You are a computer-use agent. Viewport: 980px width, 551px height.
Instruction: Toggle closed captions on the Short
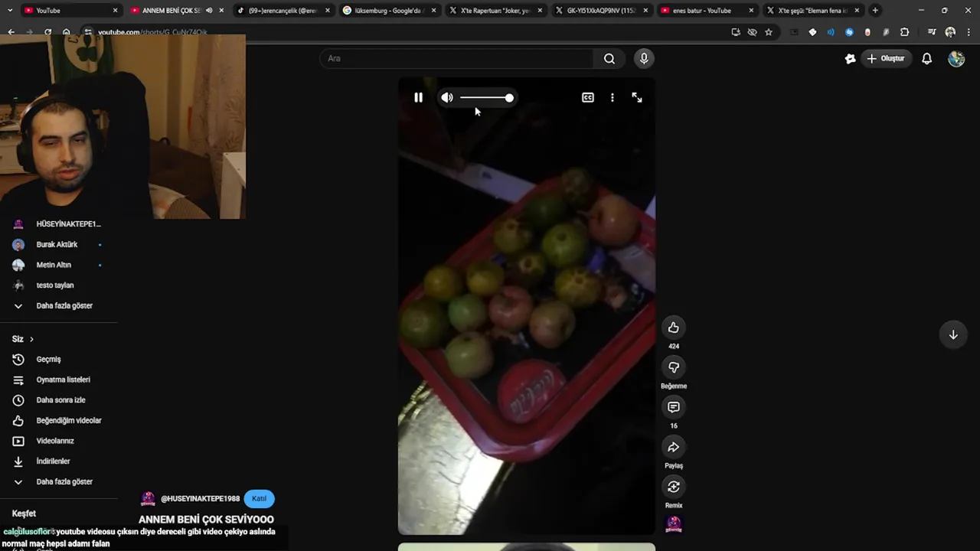point(588,97)
